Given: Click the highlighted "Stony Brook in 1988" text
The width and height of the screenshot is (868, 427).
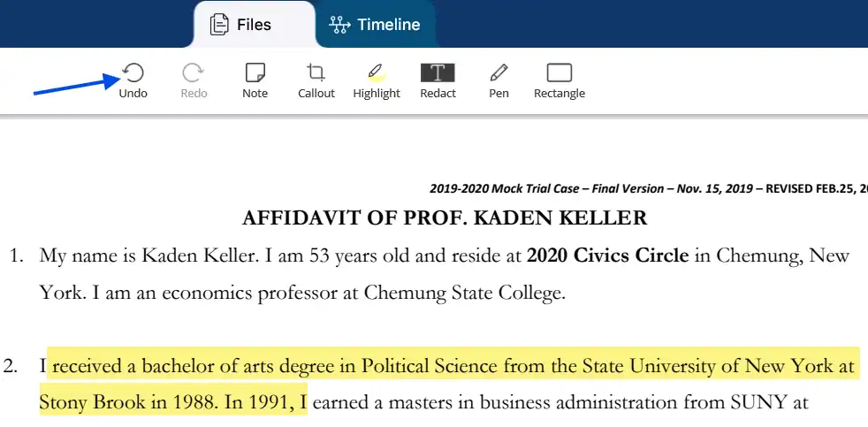Looking at the screenshot, I should pyautogui.click(x=124, y=404).
